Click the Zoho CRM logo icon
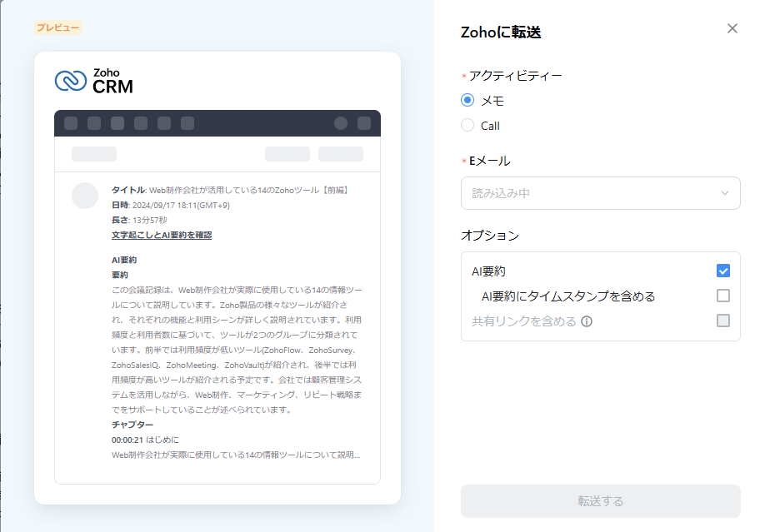This screenshot has width=760, height=532. (x=71, y=81)
